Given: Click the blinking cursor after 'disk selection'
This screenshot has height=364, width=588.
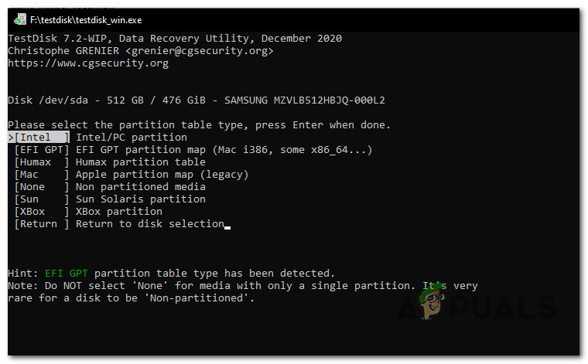Looking at the screenshot, I should click(227, 225).
